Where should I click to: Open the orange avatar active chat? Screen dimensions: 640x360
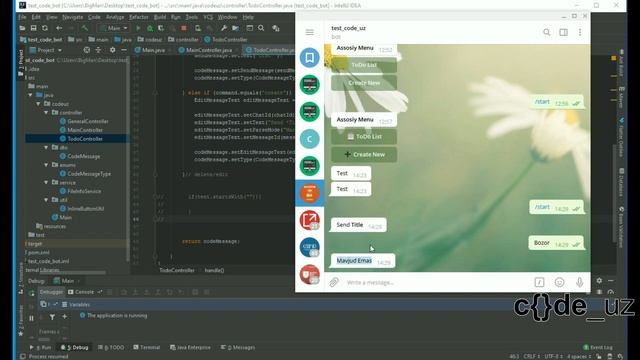(x=310, y=193)
